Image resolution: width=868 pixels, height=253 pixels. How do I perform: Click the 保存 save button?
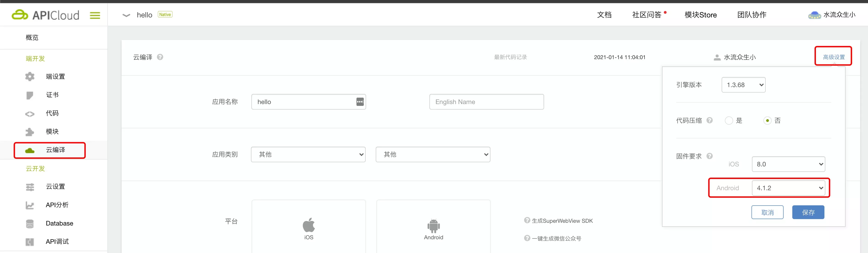point(808,212)
